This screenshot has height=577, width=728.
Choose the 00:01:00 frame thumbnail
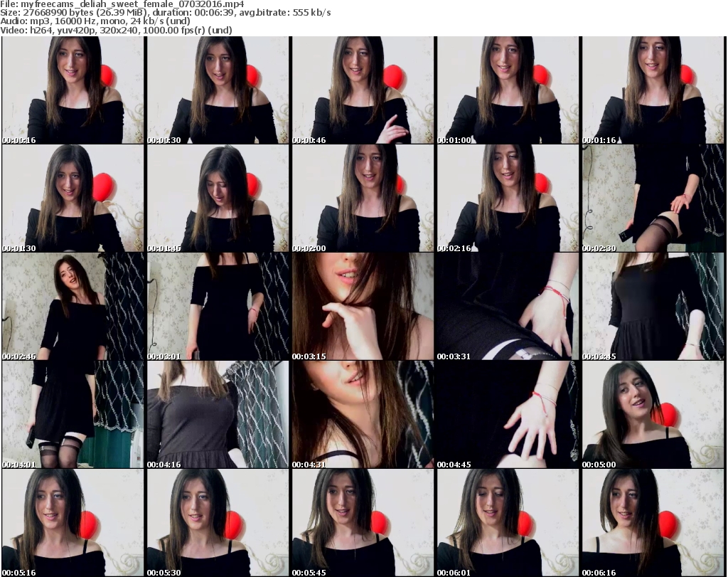click(508, 90)
